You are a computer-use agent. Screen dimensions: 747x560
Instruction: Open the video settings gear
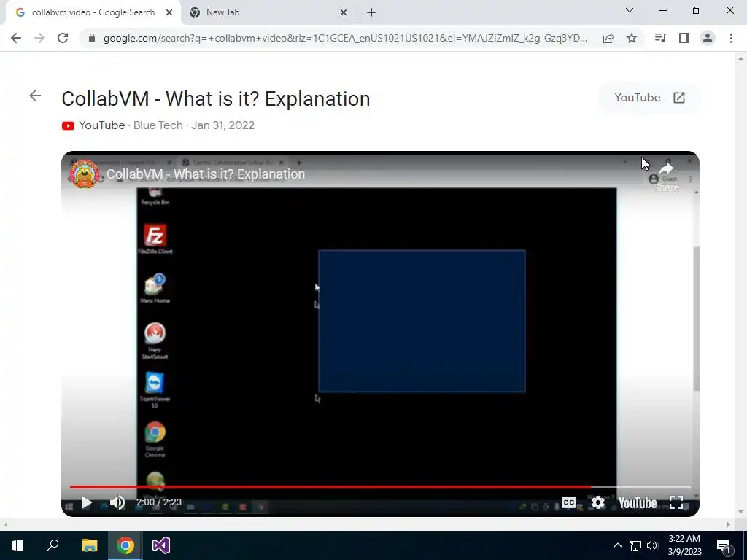598,502
